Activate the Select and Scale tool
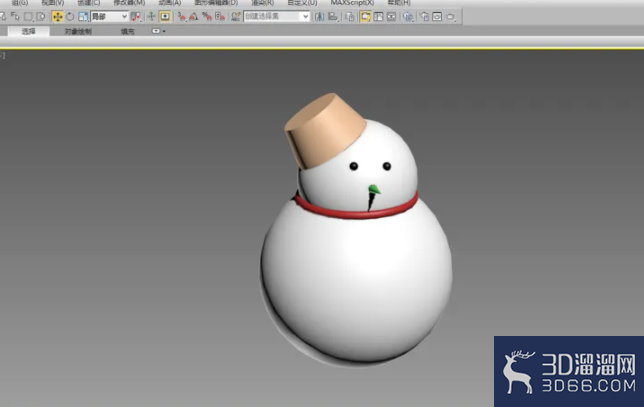Image resolution: width=644 pixels, height=407 pixels. click(83, 16)
